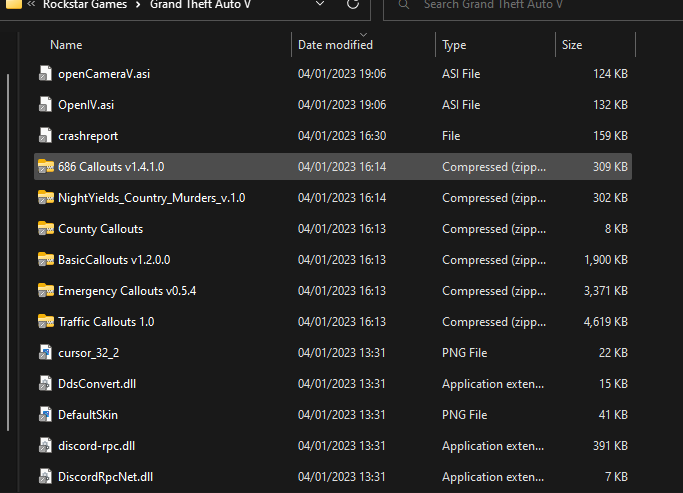Select the OpenIV.asi file icon
Screen dimensions: 683x493
(45, 105)
